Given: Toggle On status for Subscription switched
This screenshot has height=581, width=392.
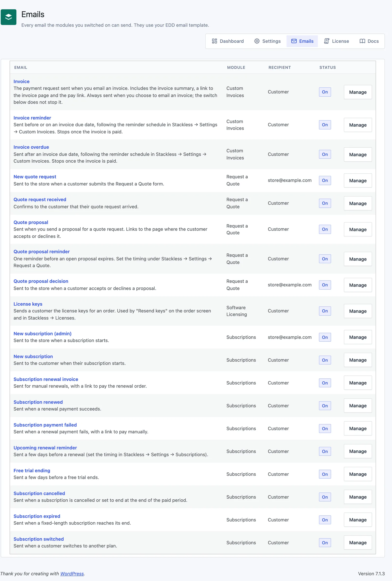Looking at the screenshot, I should point(325,543).
